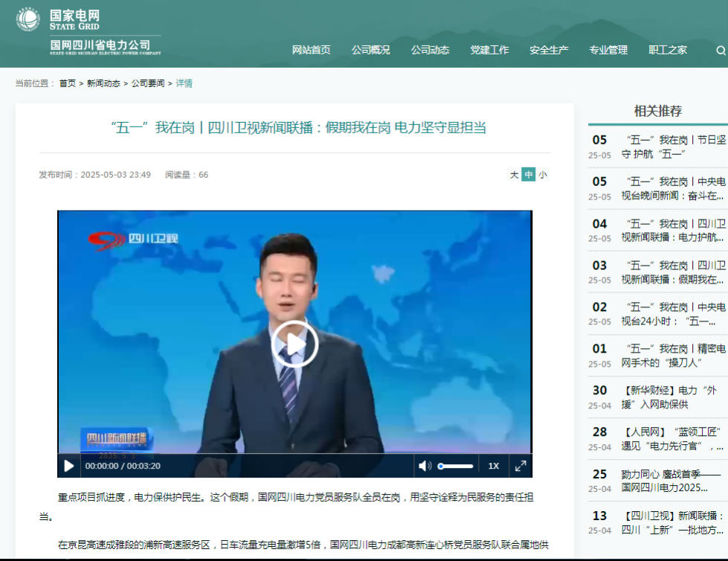Image resolution: width=728 pixels, height=561 pixels.
Task: Seek on the video progress bar
Action: pyautogui.click(x=294, y=454)
